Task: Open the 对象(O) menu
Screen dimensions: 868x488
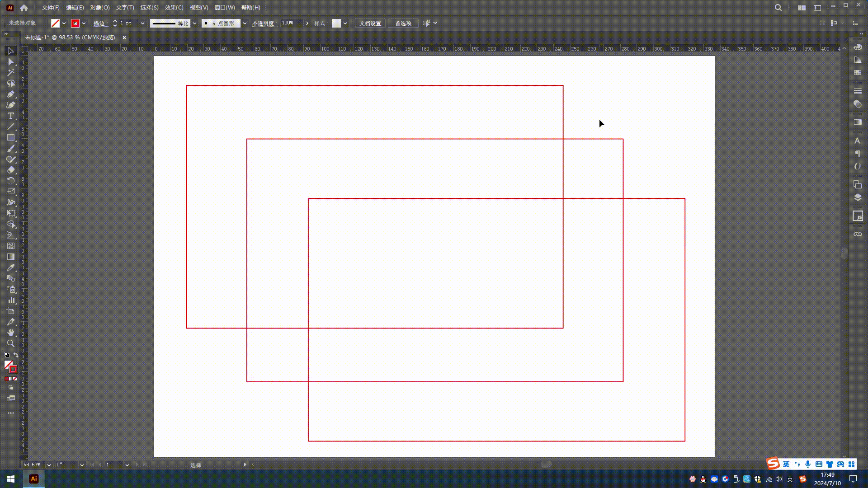Action: pyautogui.click(x=99, y=8)
